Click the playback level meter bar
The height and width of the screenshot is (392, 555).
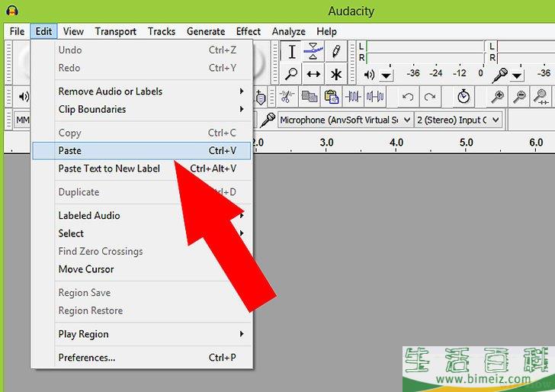click(425, 52)
